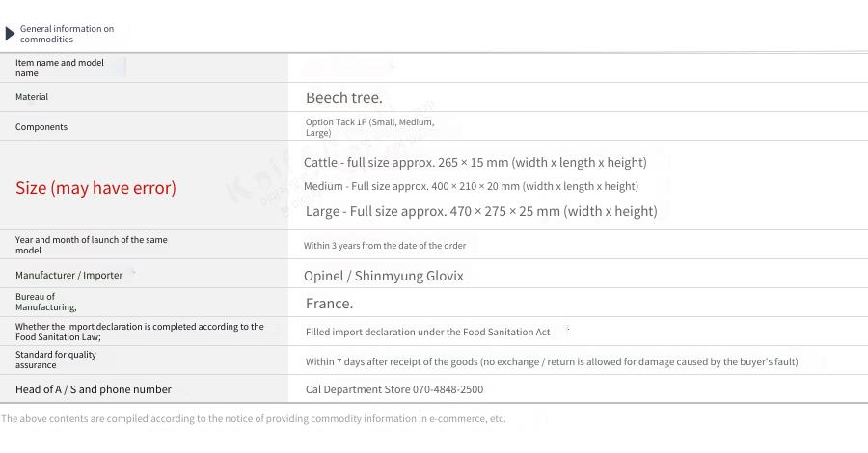Viewport: 868px width, 453px height.
Task: Select the Cattle full size dimensions line
Action: pos(475,162)
